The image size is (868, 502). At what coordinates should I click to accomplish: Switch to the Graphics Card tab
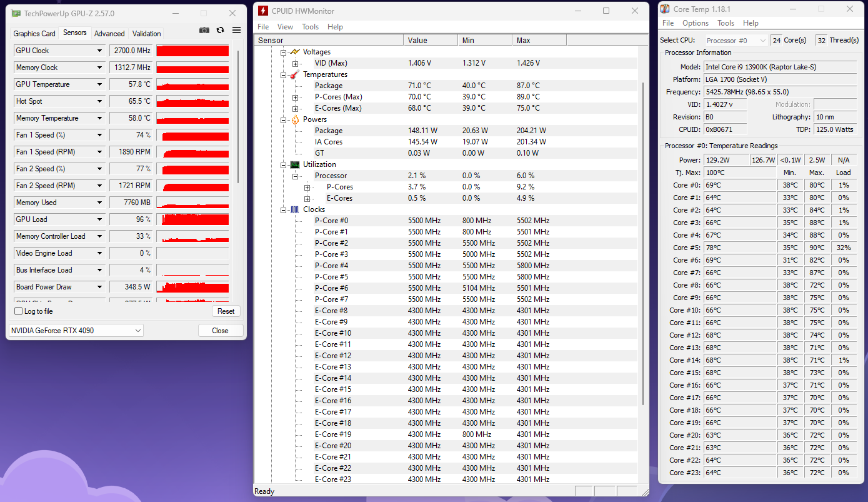34,34
